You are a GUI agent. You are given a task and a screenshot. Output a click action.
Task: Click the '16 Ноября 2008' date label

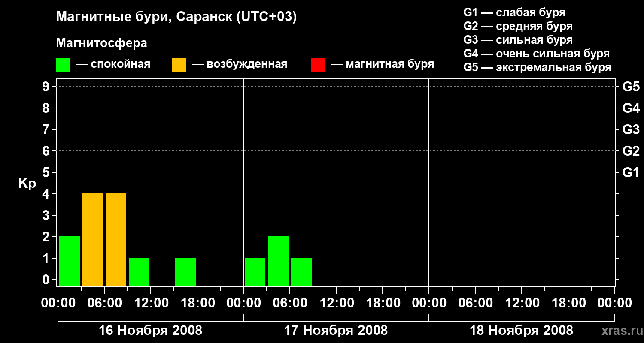click(150, 331)
